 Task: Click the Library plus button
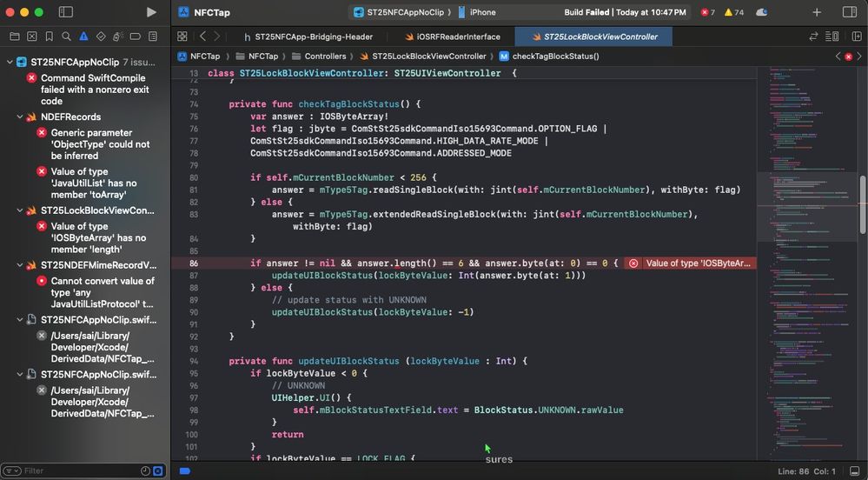(816, 12)
